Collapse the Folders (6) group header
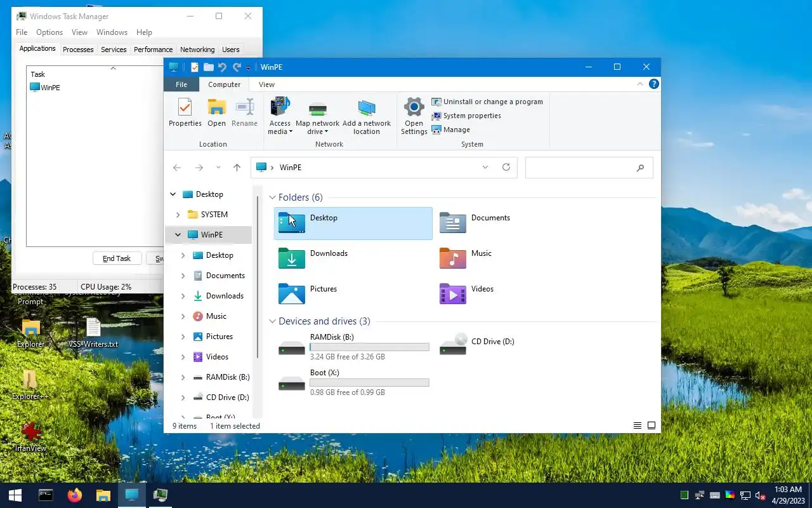Image resolution: width=812 pixels, height=508 pixels. point(272,197)
